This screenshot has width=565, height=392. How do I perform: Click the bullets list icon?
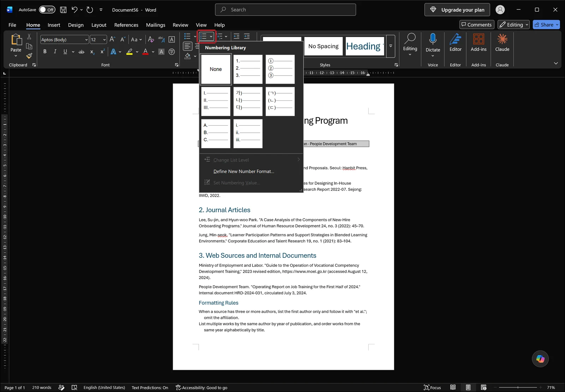click(x=187, y=36)
